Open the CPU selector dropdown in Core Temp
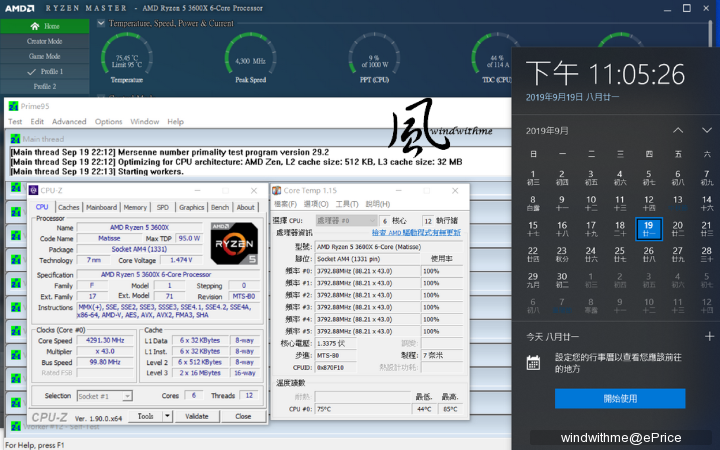 (347, 221)
